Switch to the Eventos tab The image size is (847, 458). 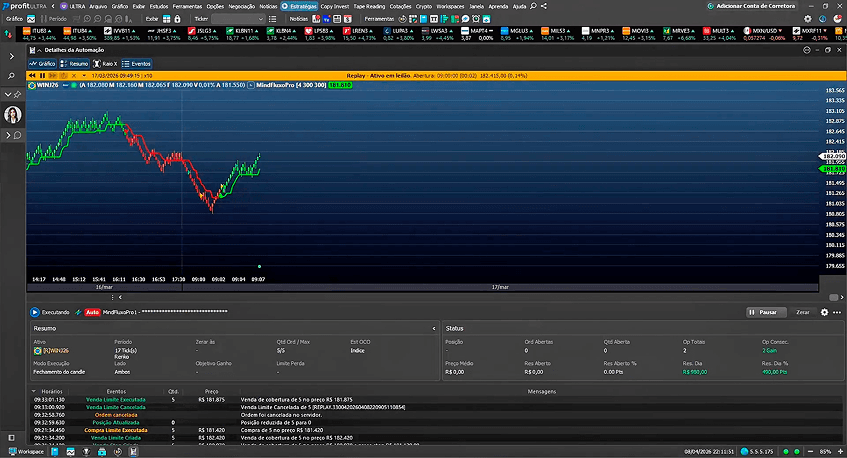tap(137, 64)
